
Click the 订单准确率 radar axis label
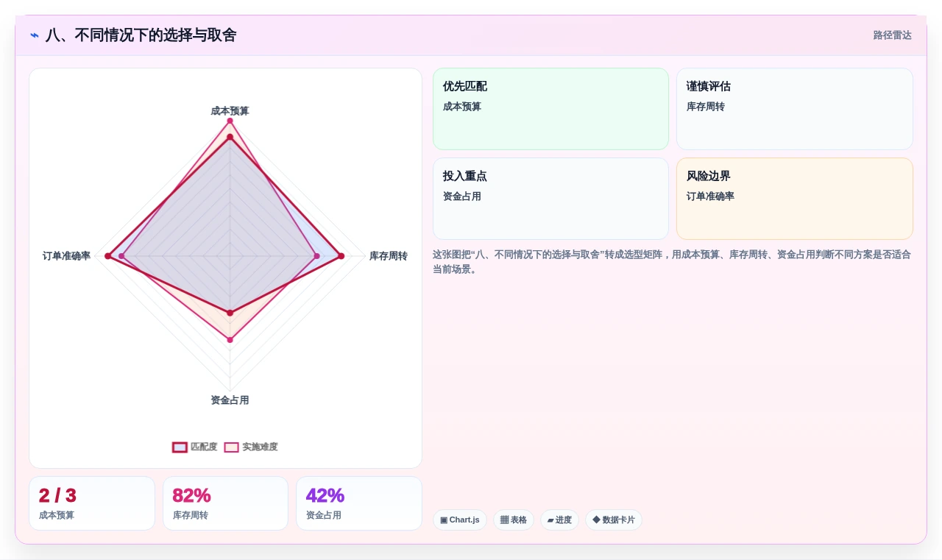(x=67, y=256)
